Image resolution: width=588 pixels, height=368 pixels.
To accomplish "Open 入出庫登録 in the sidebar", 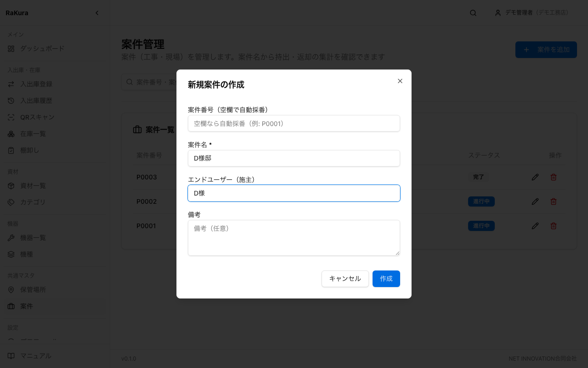I will coord(55,84).
